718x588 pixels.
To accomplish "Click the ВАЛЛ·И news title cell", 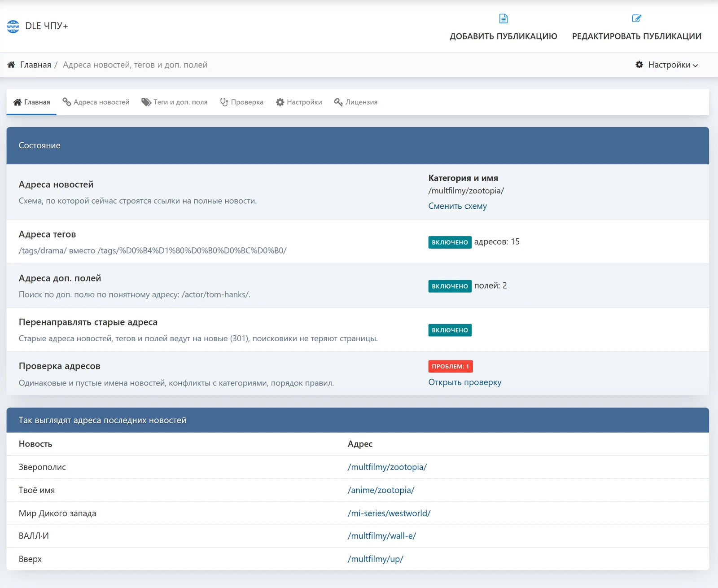I will click(34, 536).
